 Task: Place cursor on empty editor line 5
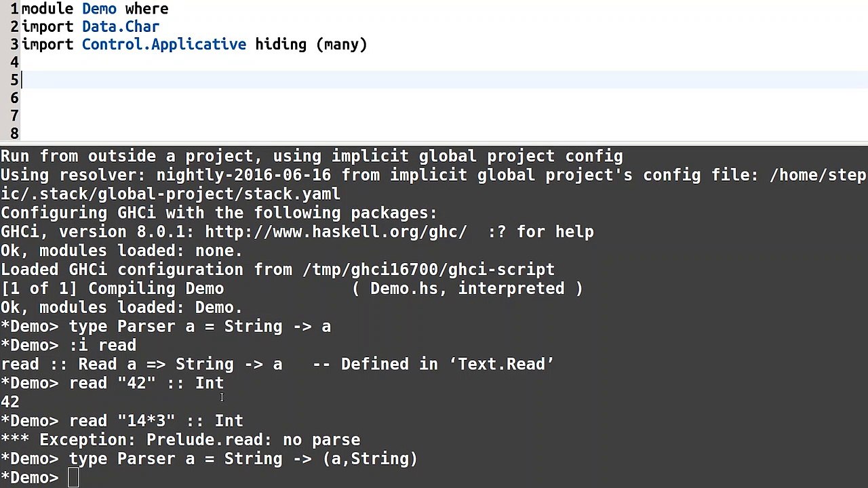[x=444, y=80]
